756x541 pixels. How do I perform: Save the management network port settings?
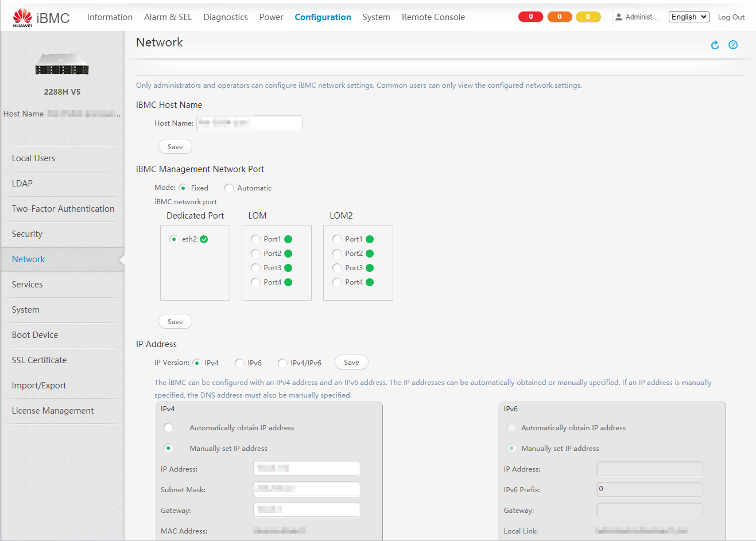pos(175,322)
